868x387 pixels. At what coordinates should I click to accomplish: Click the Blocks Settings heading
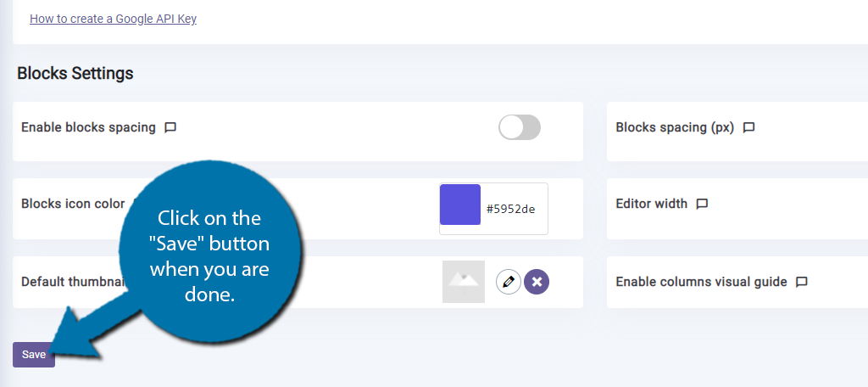(x=75, y=73)
